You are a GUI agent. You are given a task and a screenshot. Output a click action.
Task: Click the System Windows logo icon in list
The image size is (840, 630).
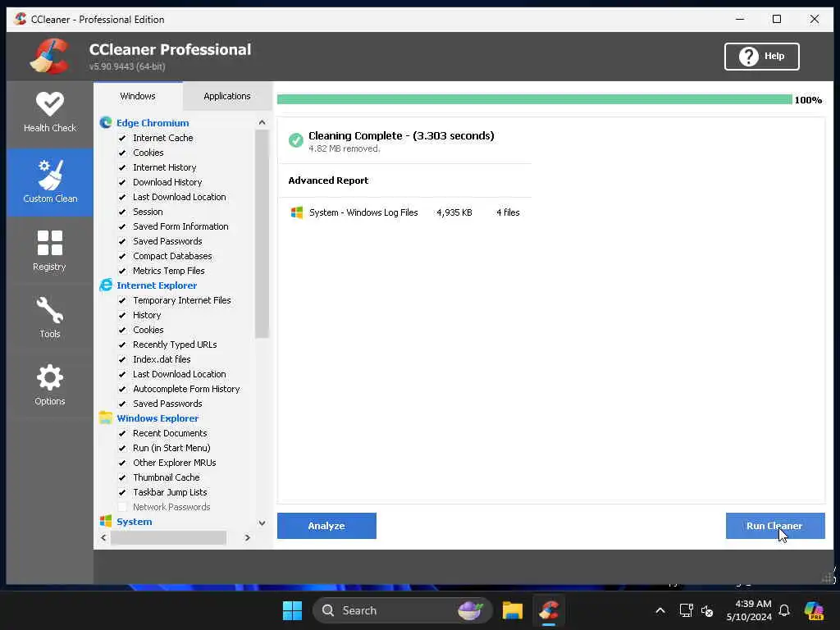click(106, 521)
